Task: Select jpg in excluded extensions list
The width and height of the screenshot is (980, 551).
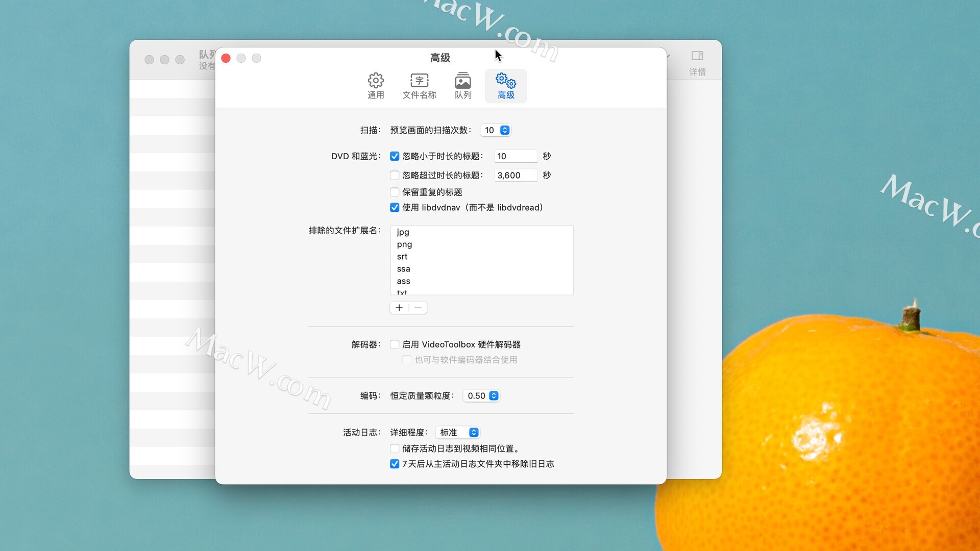Action: click(481, 232)
